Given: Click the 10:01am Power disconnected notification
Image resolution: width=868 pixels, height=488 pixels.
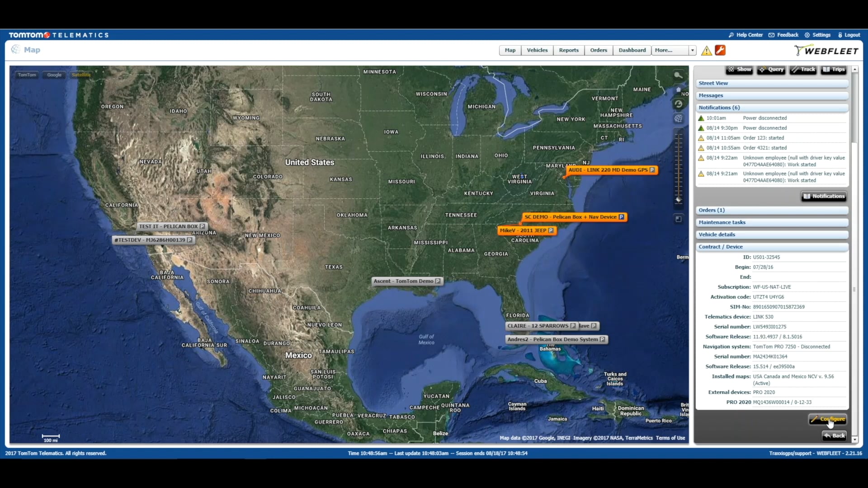Looking at the screenshot, I should (772, 118).
